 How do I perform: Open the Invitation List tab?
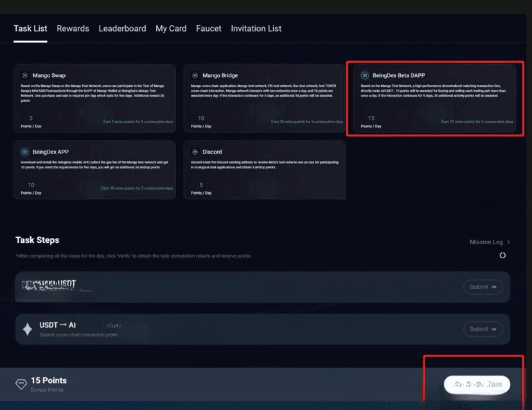click(256, 28)
